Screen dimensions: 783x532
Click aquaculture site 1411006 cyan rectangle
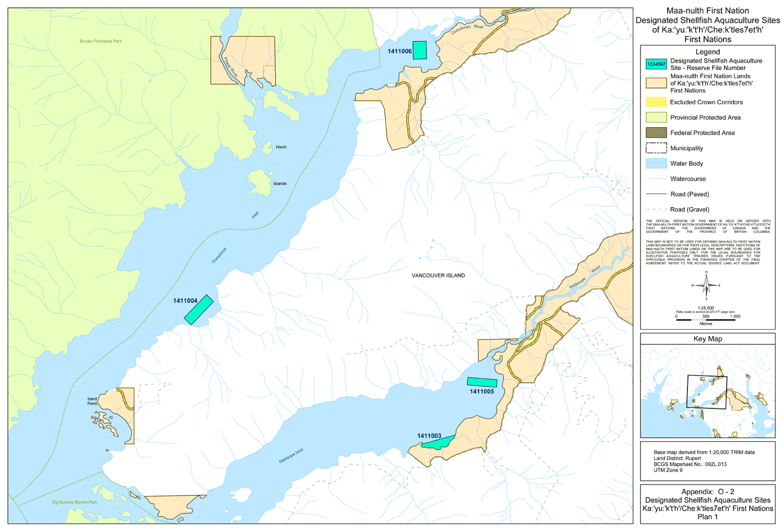(x=420, y=50)
